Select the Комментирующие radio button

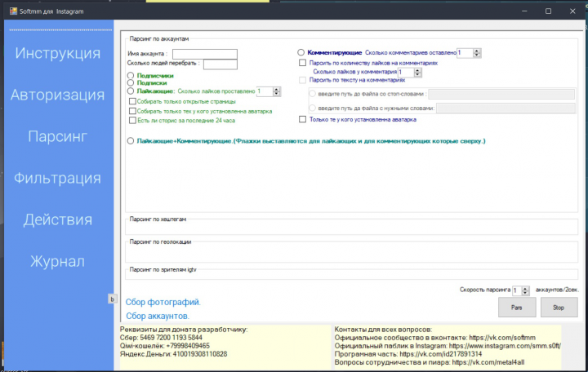point(301,53)
